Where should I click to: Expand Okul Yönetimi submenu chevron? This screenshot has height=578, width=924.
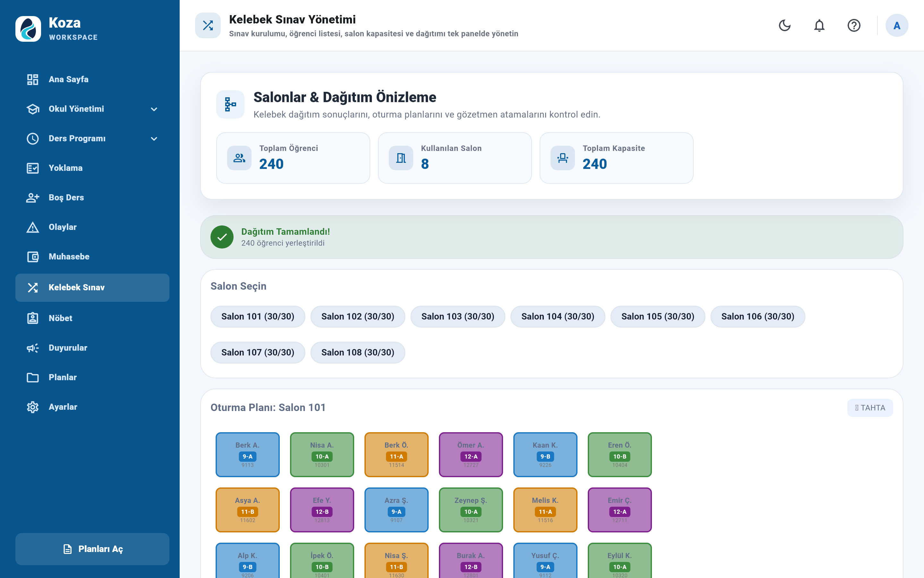tap(154, 109)
